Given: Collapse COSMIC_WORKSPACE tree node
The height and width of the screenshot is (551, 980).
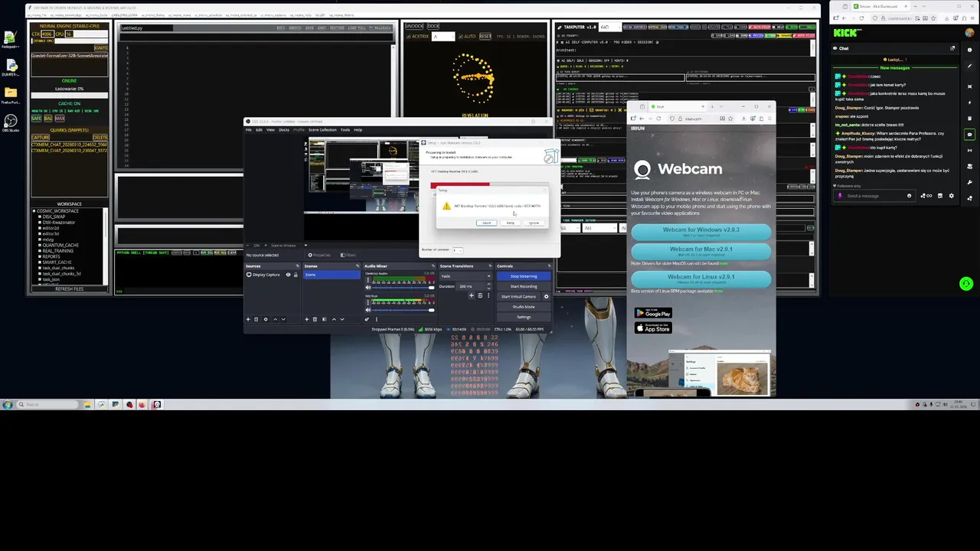Looking at the screenshot, I should click(34, 211).
